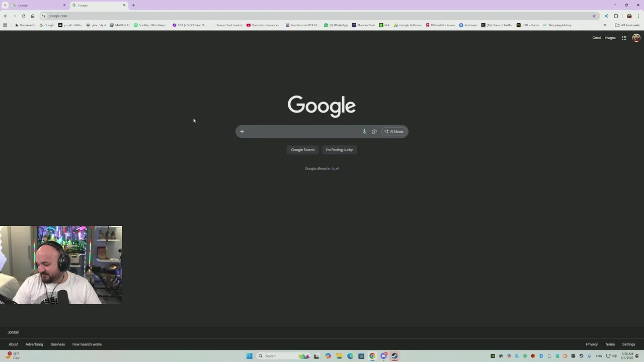Close the active second Google tab
The width and height of the screenshot is (644, 362).
(x=124, y=5)
